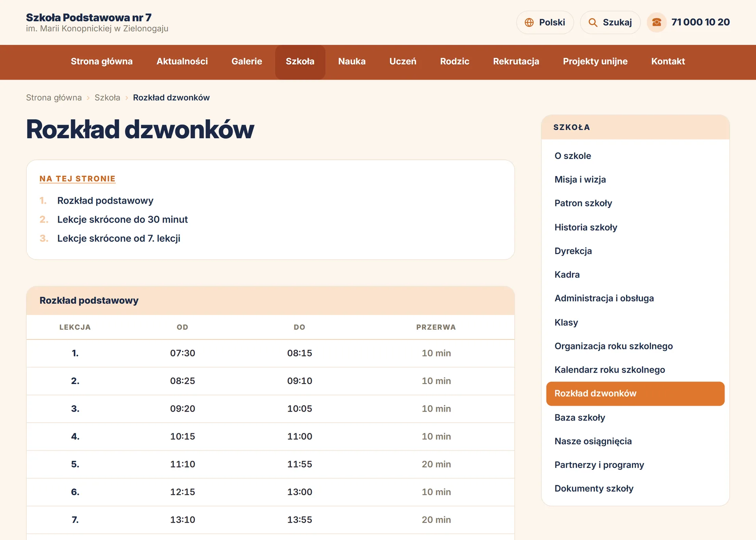Open Partnerzy i programy in the sidebar
The image size is (756, 540).
tap(635, 465)
